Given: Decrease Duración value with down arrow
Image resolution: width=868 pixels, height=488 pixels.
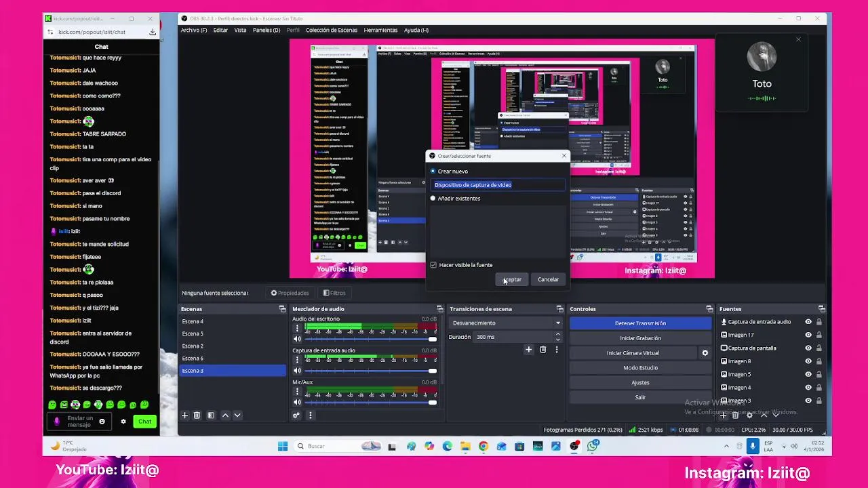Looking at the screenshot, I should [558, 340].
